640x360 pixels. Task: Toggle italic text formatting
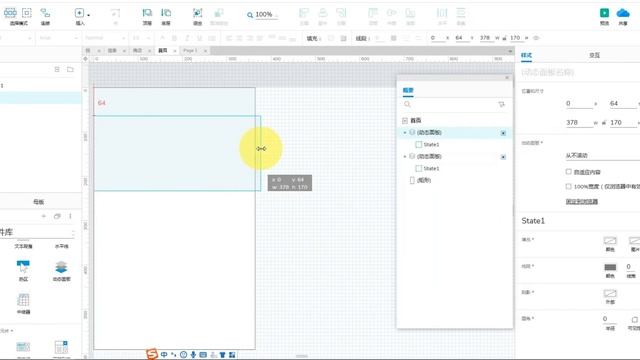(187, 38)
